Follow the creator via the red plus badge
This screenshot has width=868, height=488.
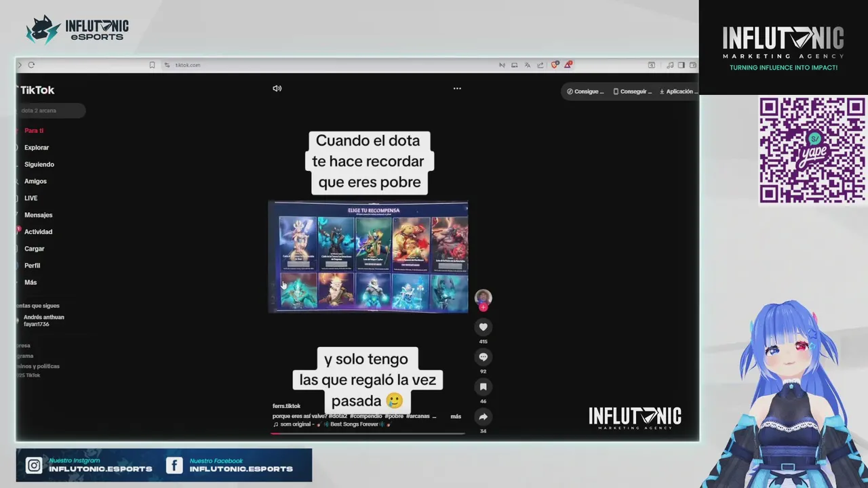tap(483, 308)
